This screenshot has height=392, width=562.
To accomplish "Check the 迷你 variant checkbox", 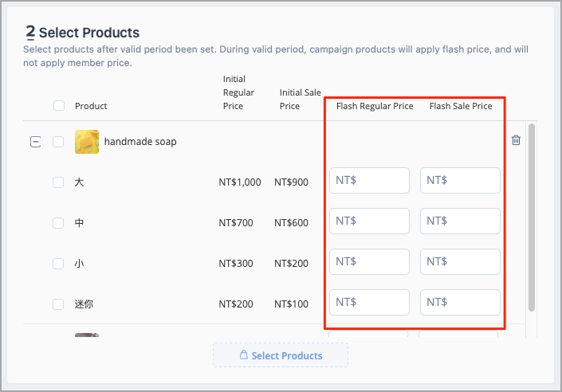I will click(x=58, y=304).
